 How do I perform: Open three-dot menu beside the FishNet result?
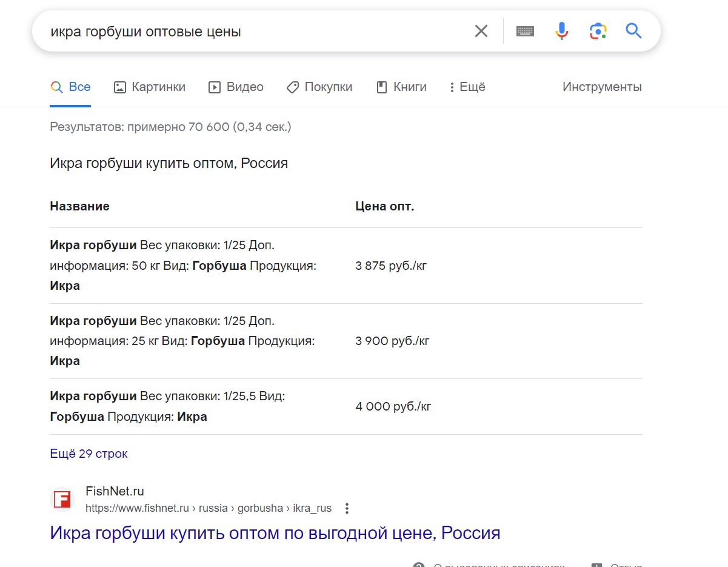click(347, 508)
